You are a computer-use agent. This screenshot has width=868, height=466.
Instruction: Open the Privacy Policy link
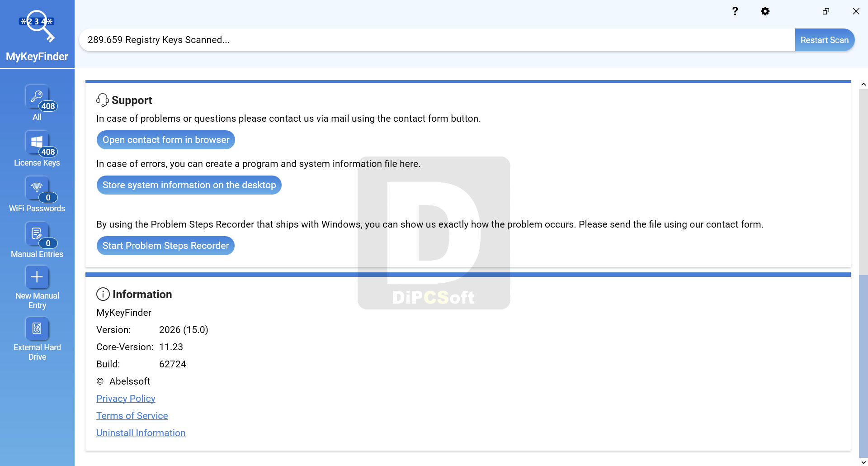(126, 399)
